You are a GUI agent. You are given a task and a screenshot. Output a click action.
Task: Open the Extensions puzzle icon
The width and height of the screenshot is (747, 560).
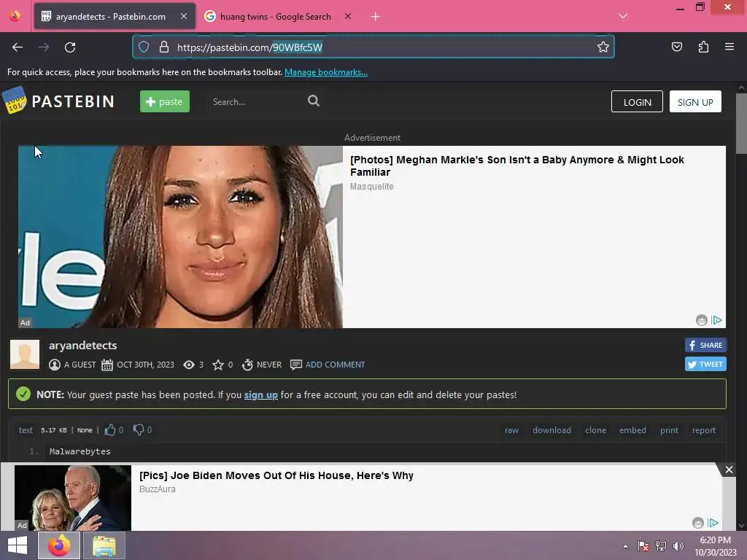(703, 47)
